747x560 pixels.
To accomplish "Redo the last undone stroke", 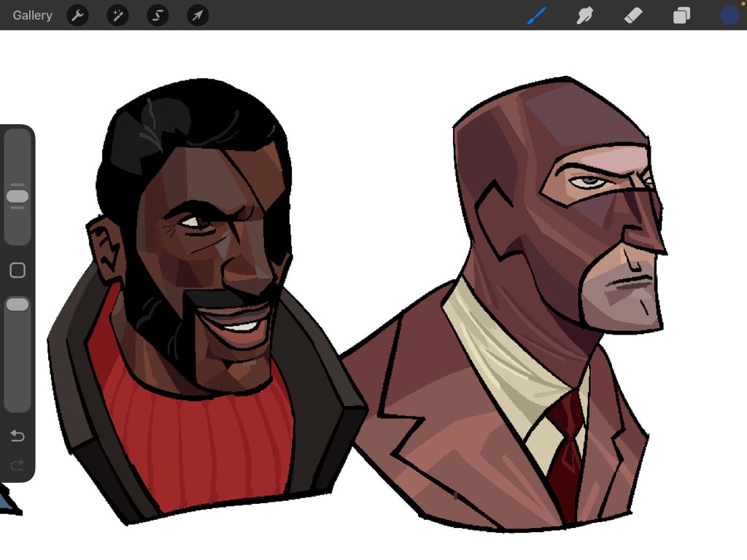I will (18, 464).
